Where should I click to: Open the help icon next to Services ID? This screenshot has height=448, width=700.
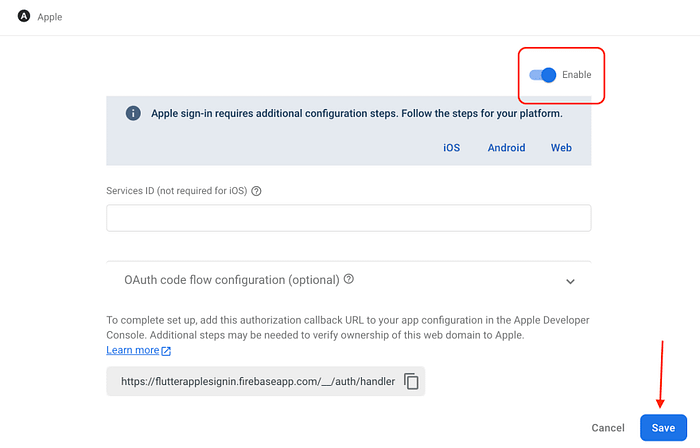tap(256, 191)
